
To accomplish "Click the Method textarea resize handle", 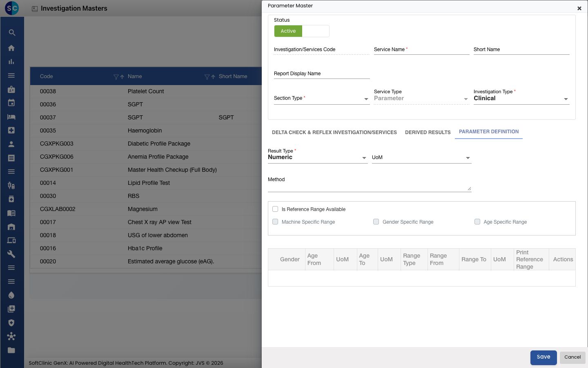I will click(469, 189).
